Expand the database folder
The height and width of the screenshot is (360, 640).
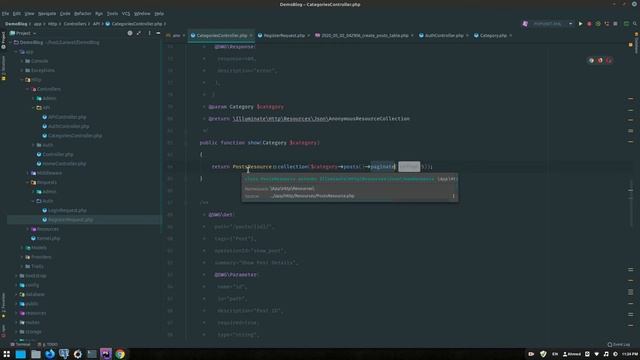pos(16,294)
